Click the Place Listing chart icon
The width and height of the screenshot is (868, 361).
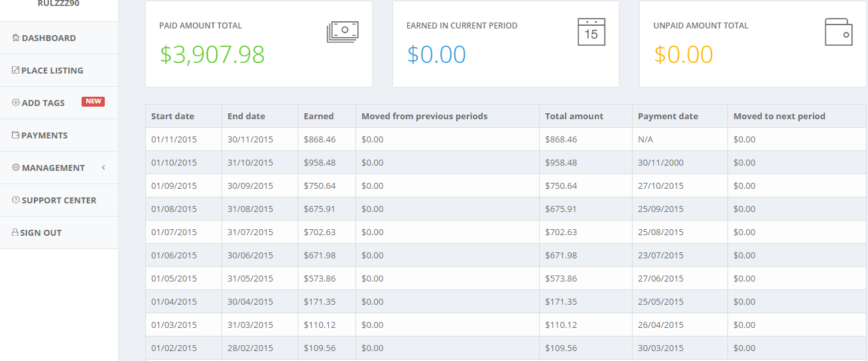point(16,70)
